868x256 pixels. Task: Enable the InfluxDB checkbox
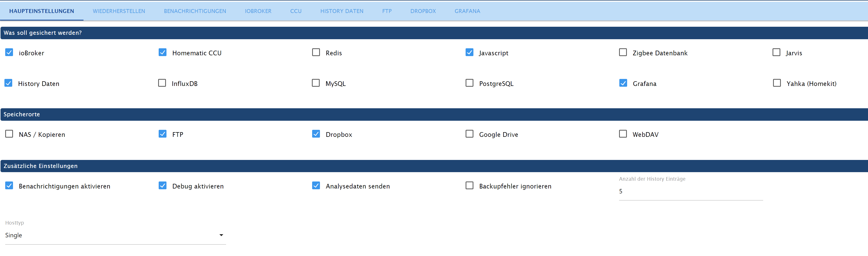[162, 83]
